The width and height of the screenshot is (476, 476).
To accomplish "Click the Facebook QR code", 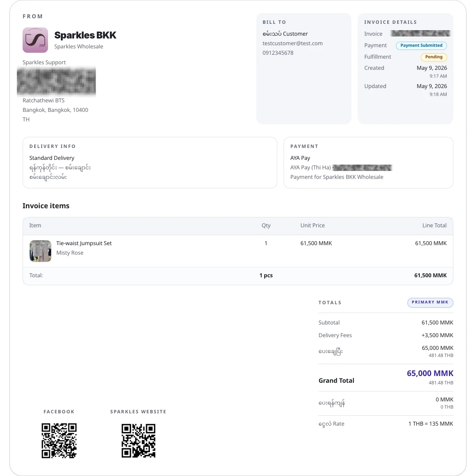I will pos(59,441).
